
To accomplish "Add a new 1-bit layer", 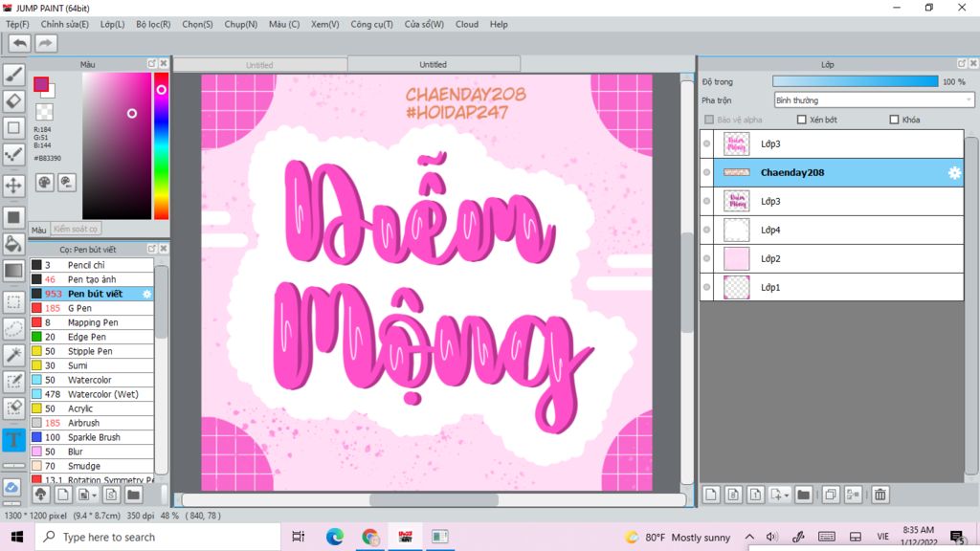I will (755, 495).
